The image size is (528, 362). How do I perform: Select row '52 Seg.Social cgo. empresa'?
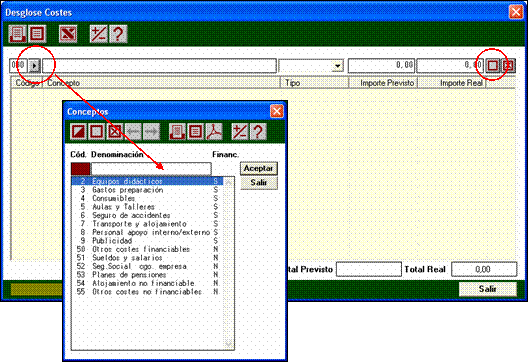click(x=147, y=266)
